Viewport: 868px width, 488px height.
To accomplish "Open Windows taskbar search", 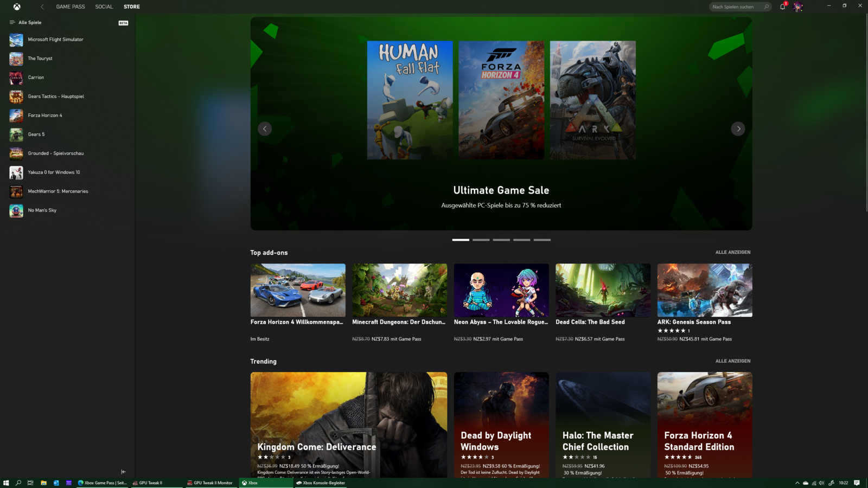I will click(18, 483).
